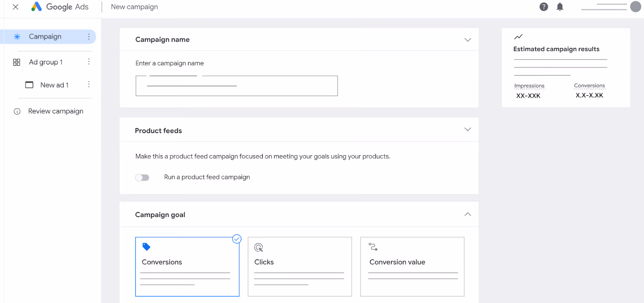Open the notifications bell

pos(560,7)
